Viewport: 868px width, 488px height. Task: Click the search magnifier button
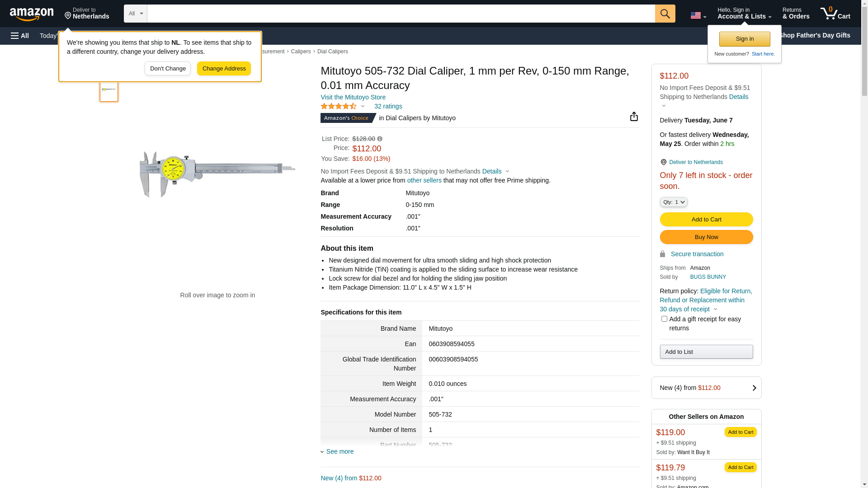(x=665, y=14)
